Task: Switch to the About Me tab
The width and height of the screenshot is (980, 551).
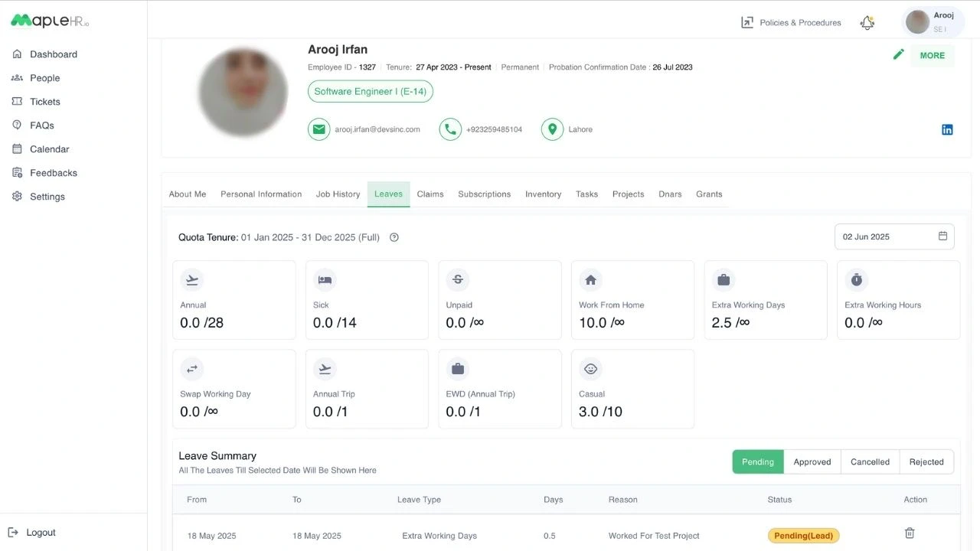Action: (188, 194)
